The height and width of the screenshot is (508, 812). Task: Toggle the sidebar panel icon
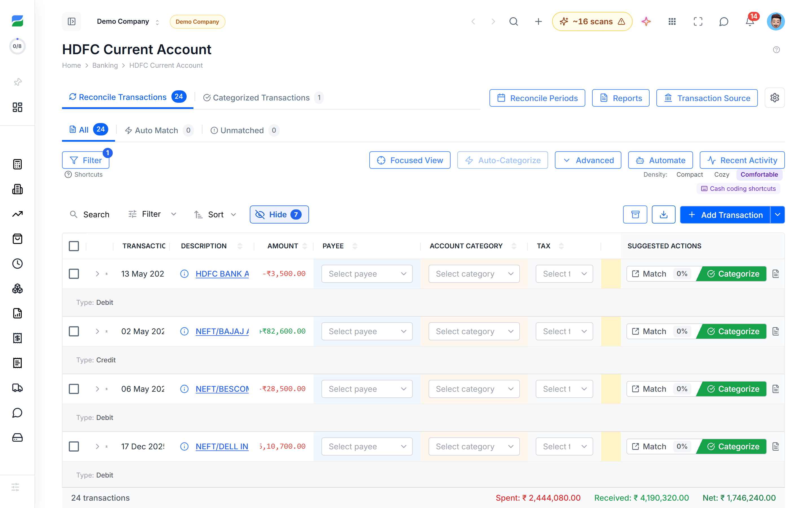pos(71,21)
